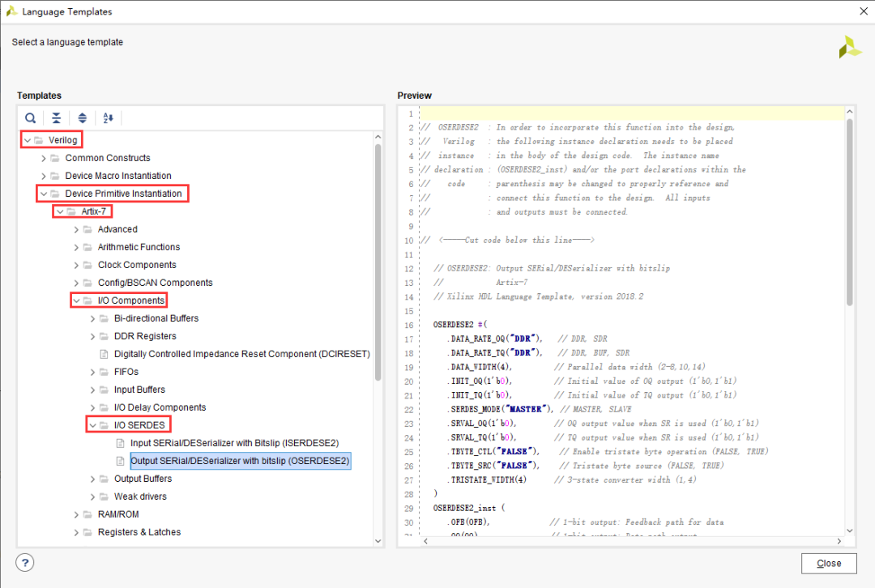Expand the Input Buffers chevron
This screenshot has width=875, height=588.
[92, 390]
